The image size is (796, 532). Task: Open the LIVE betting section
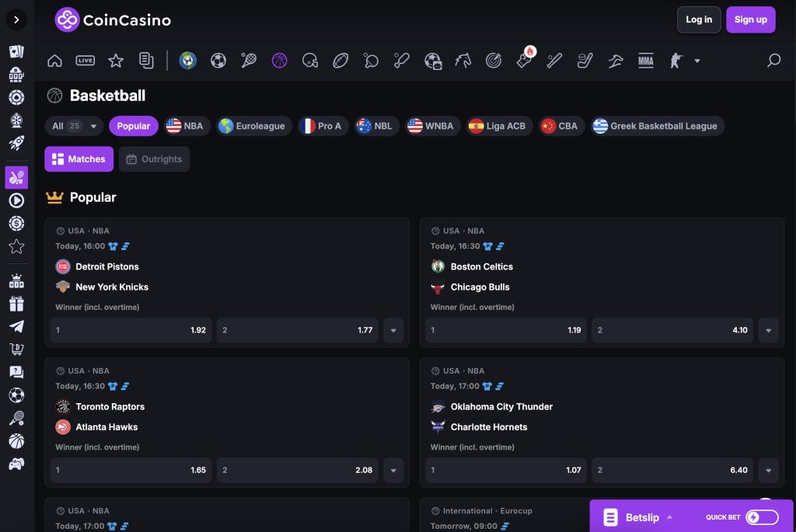click(86, 60)
